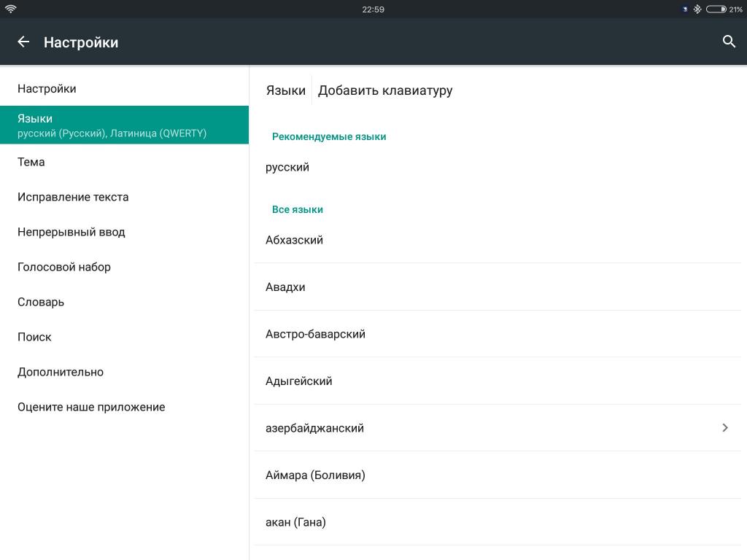Image resolution: width=747 pixels, height=560 pixels.
Task: Select Абхазский language
Action: 498,239
